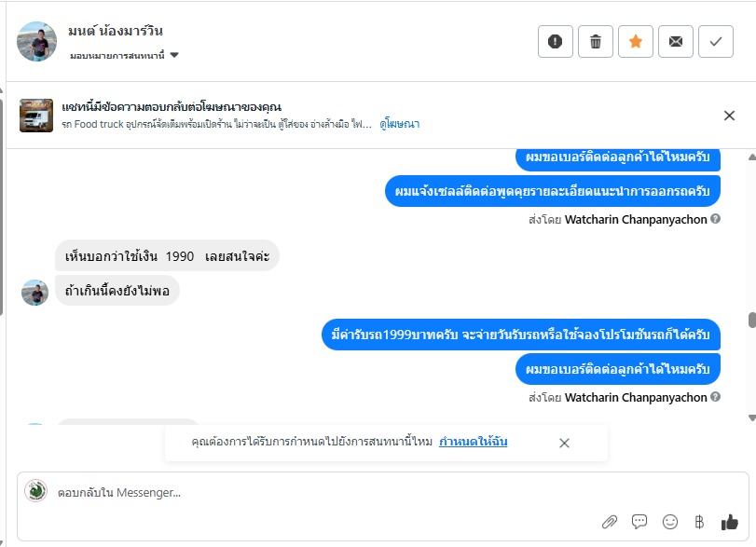Dismiss the assignment prompt notification
This screenshot has height=547, width=756.
(564, 443)
